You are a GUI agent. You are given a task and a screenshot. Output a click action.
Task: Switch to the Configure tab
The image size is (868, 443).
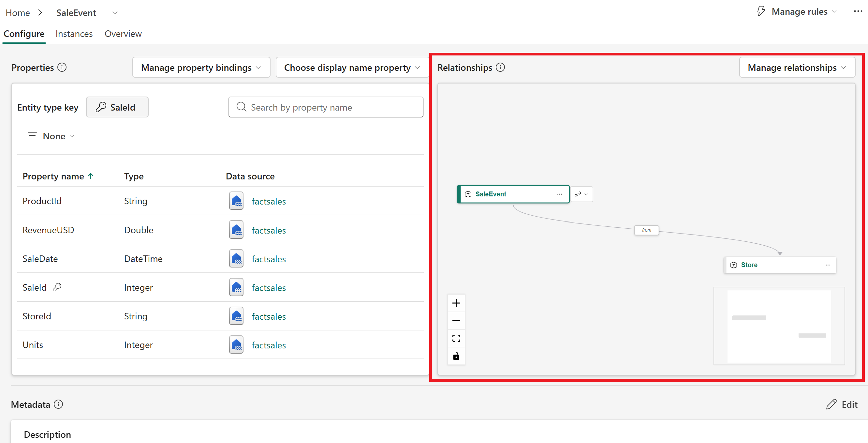point(24,34)
